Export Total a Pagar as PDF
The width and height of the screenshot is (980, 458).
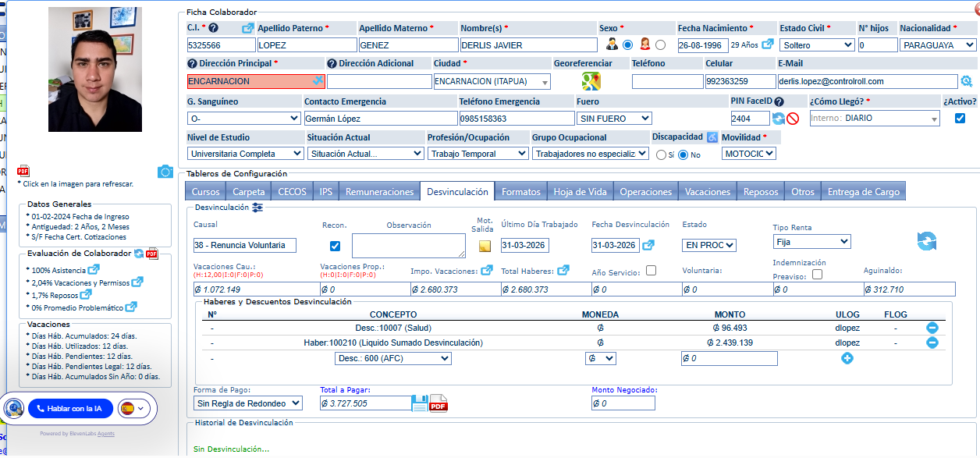coord(439,403)
